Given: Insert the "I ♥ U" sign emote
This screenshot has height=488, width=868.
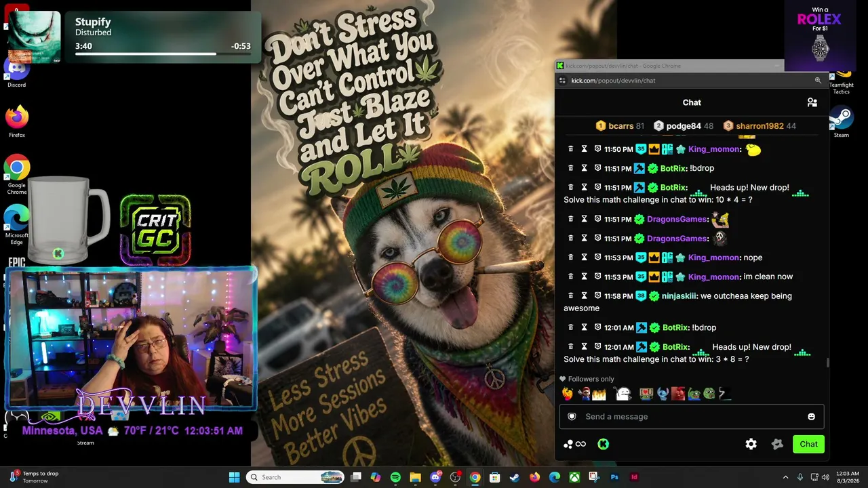Looking at the screenshot, I should 646,394.
